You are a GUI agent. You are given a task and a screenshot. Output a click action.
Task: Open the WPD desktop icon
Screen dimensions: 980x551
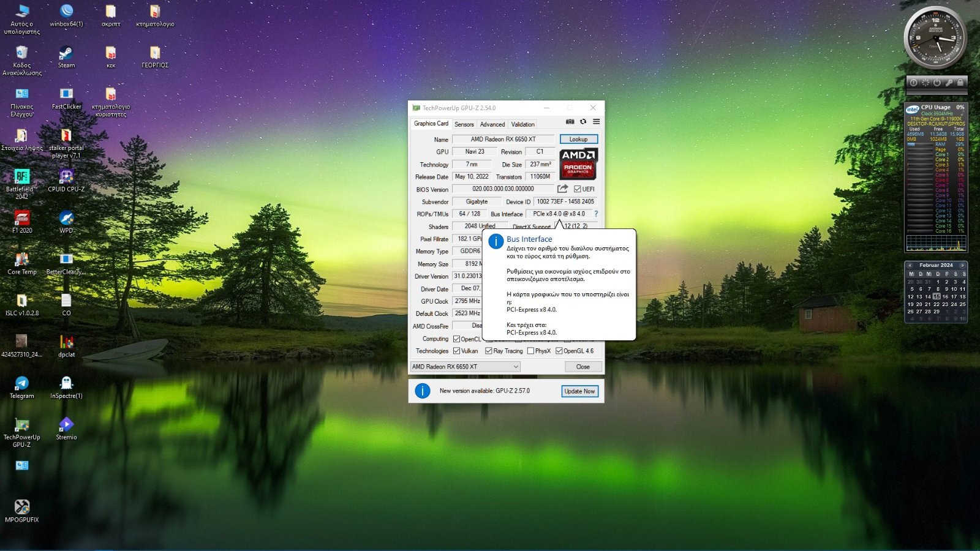pos(66,223)
